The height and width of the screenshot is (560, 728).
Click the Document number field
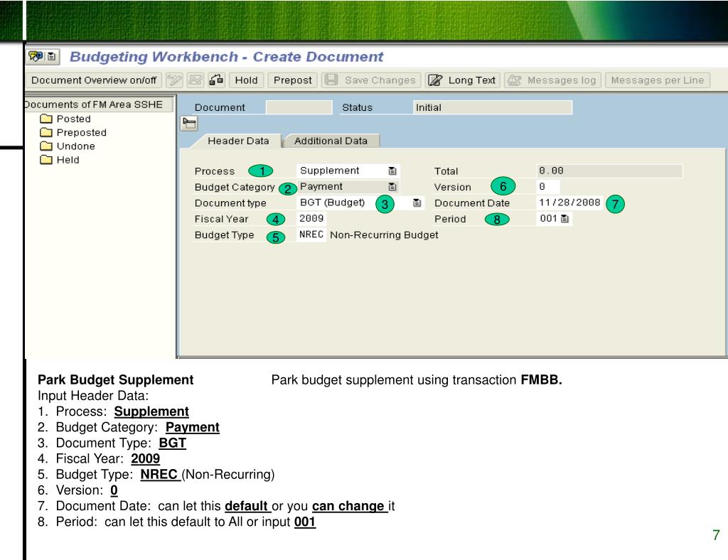(299, 107)
